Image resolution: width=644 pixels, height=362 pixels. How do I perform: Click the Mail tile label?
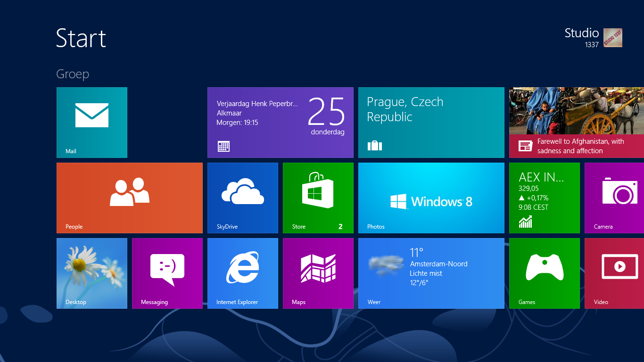[x=71, y=151]
